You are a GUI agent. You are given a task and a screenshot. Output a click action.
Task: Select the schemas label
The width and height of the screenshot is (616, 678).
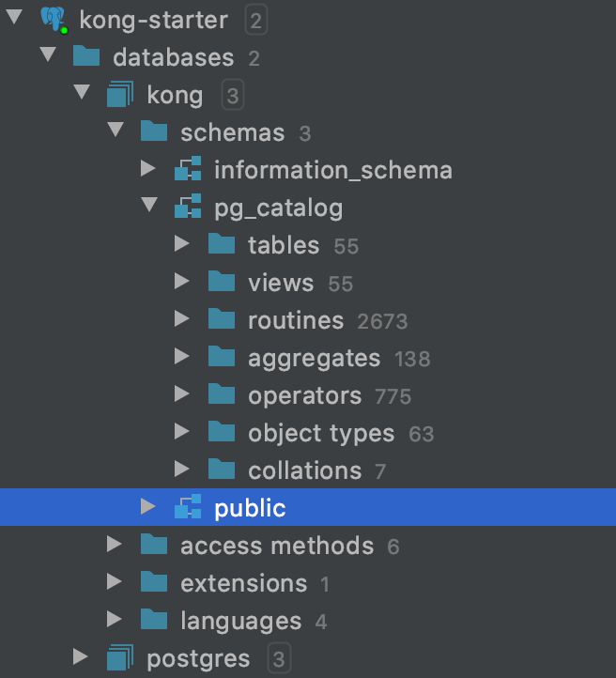click(233, 132)
